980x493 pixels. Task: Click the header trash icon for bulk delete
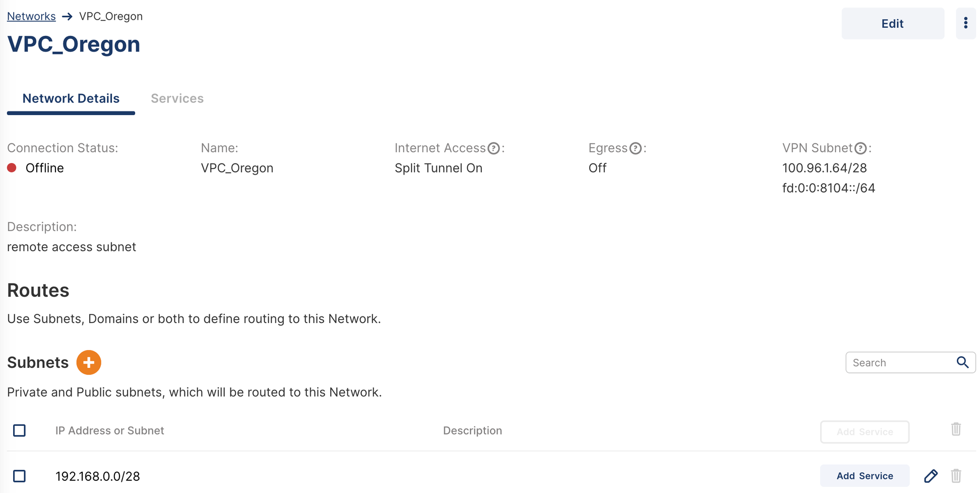coord(956,429)
